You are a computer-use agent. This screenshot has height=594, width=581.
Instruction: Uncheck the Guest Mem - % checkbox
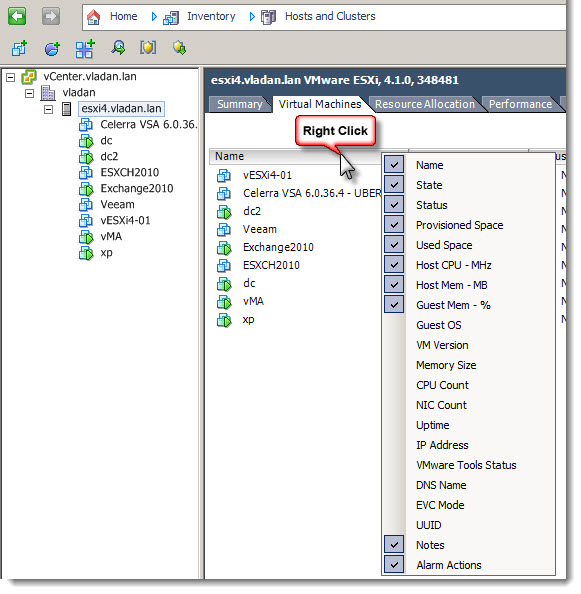394,305
